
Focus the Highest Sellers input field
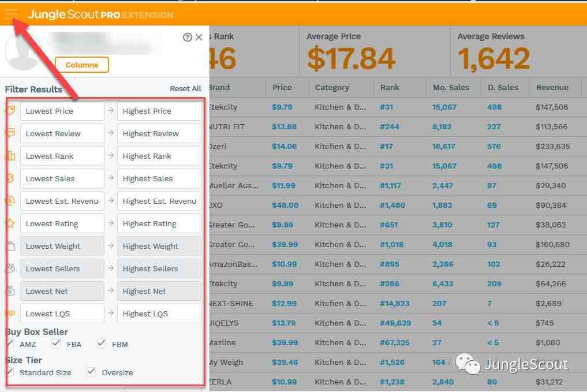click(x=159, y=268)
